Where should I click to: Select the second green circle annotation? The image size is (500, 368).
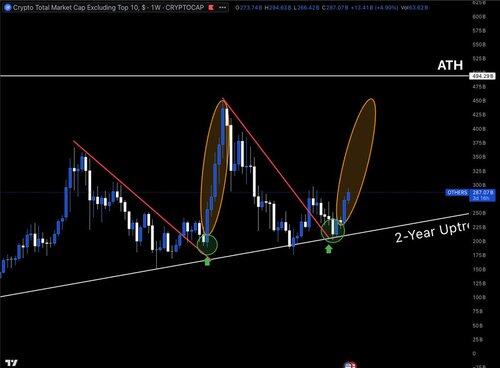(x=333, y=230)
